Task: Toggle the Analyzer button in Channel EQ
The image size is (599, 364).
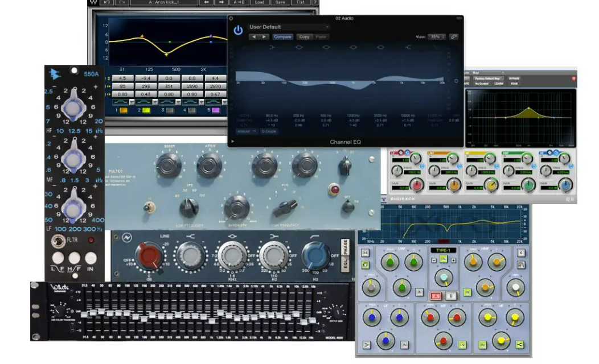Action: click(246, 131)
